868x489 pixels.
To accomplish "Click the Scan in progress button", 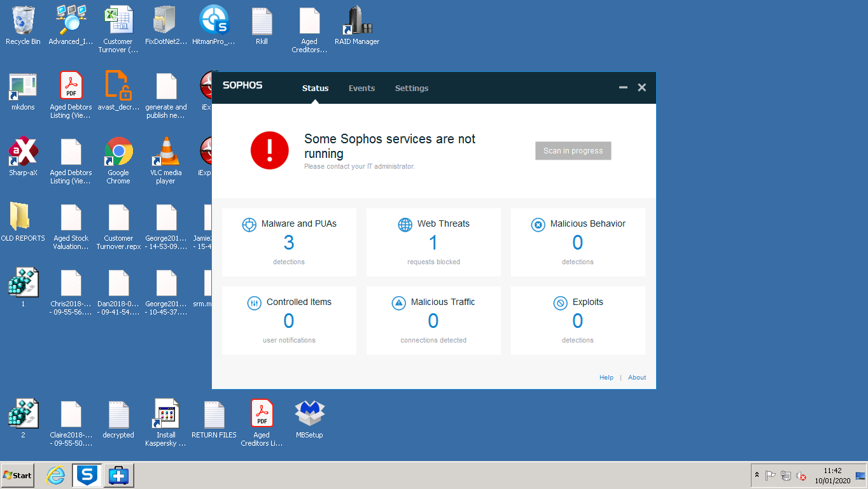I will tap(573, 151).
